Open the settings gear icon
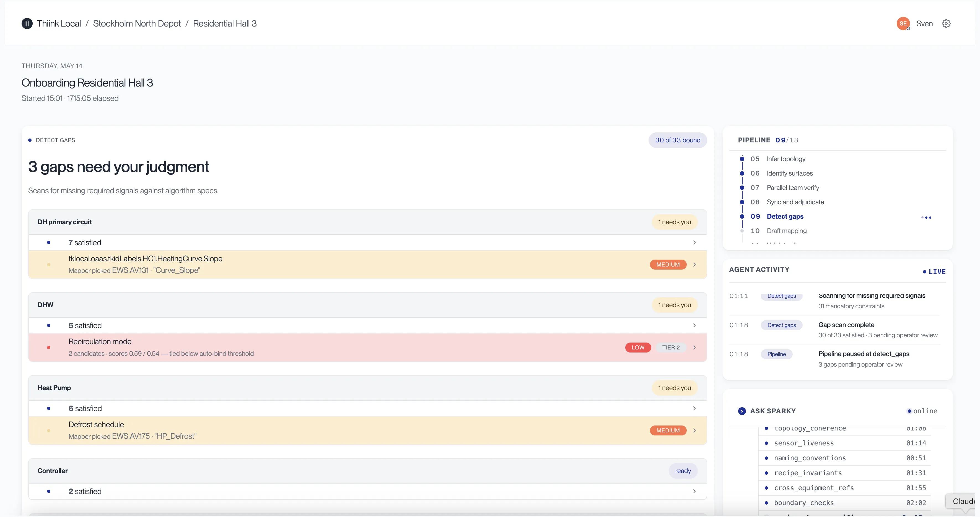Screen dimensions: 980x517 tap(946, 23)
